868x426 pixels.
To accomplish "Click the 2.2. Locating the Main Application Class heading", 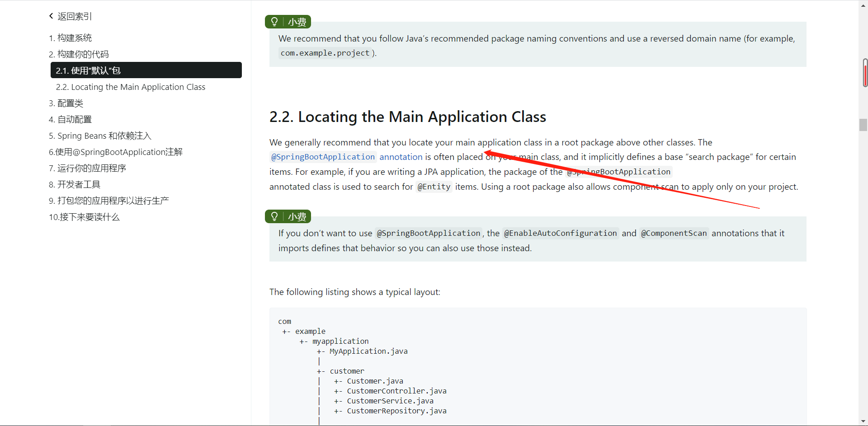I will [408, 117].
